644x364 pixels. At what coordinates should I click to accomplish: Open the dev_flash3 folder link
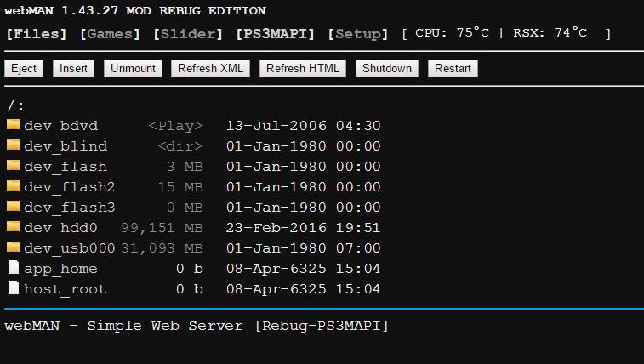point(70,208)
